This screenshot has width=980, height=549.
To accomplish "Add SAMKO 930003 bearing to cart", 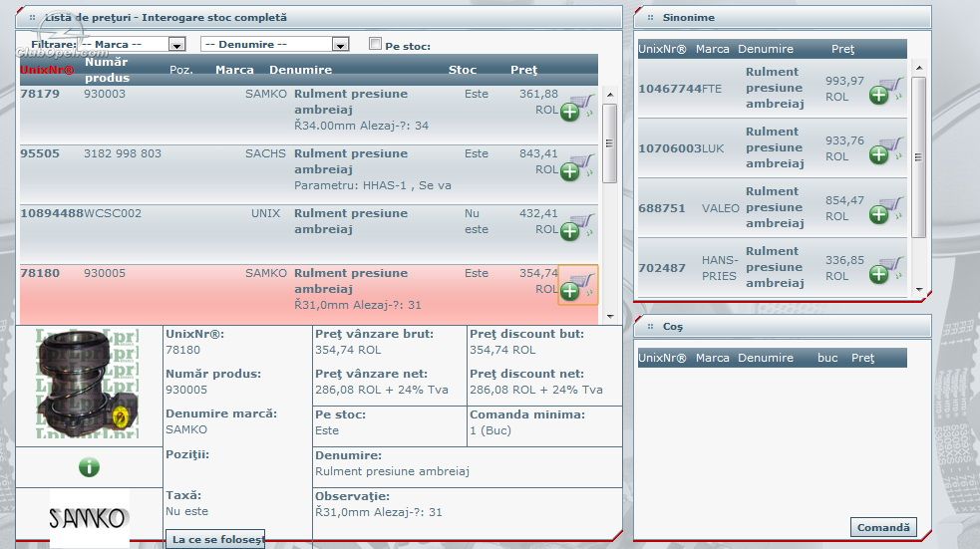I will pyautogui.click(x=577, y=107).
